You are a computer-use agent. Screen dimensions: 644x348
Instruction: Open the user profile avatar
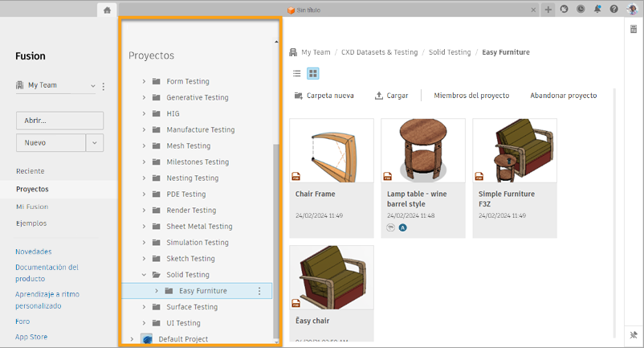coord(632,9)
